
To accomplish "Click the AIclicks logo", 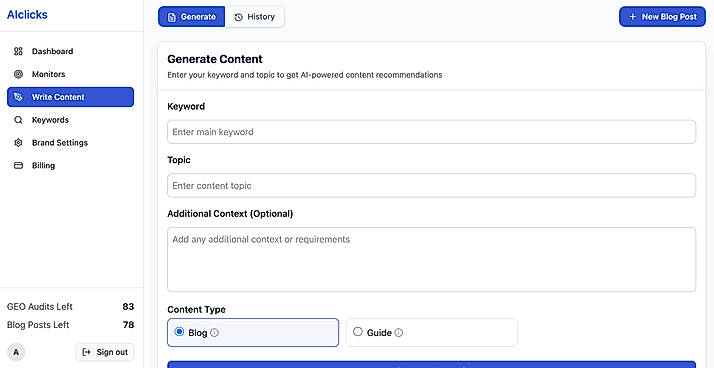I will click(27, 15).
